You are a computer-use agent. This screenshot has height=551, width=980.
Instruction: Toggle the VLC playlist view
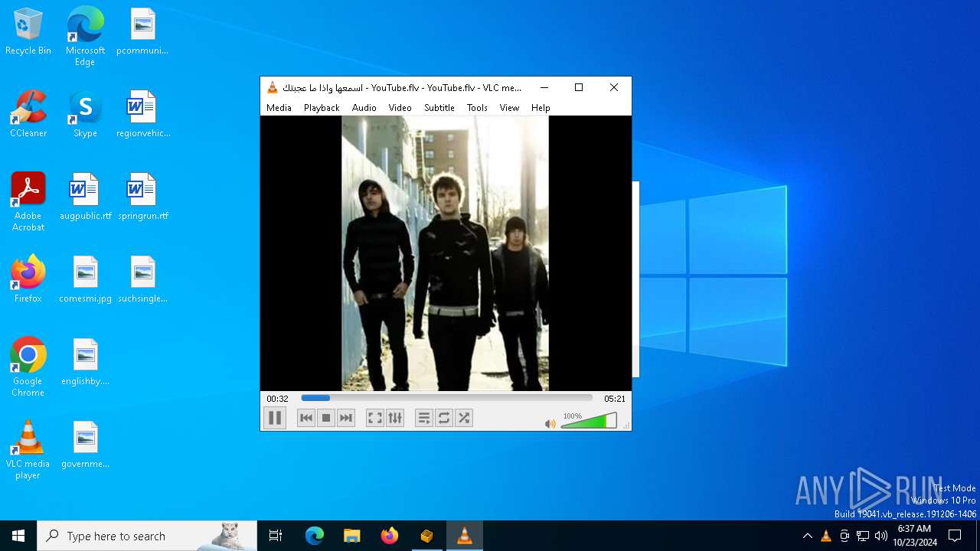[423, 418]
